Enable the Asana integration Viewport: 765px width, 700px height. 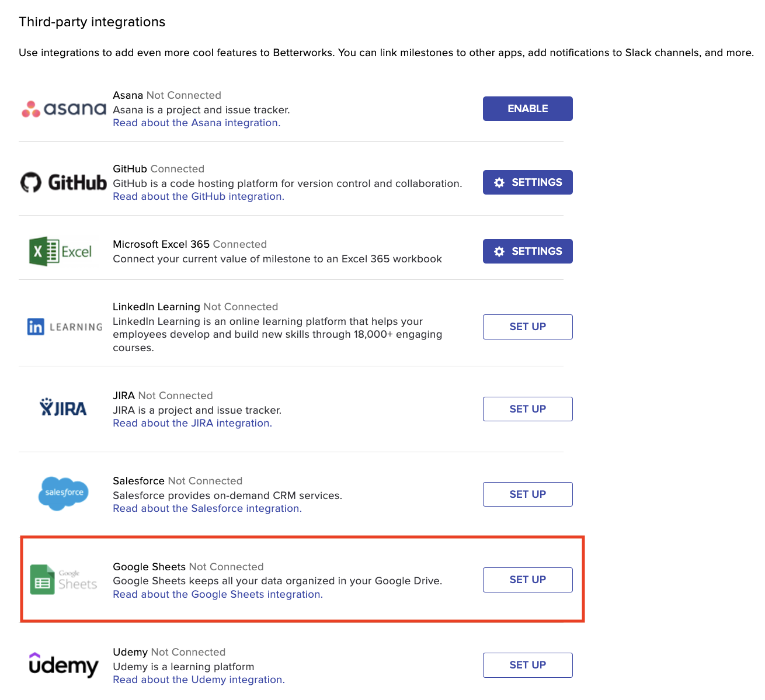(x=528, y=109)
